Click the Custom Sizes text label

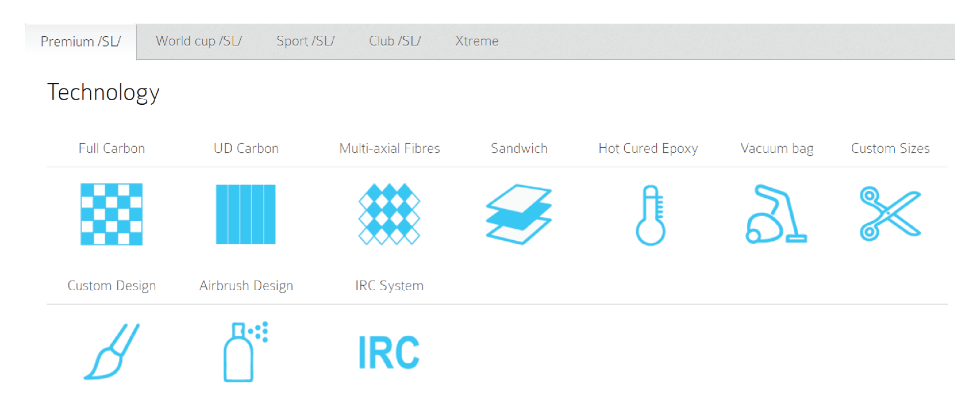(890, 149)
